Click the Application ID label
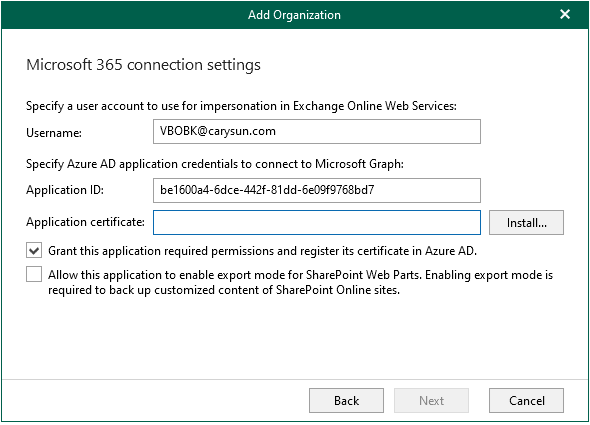590x425 pixels. click(65, 190)
